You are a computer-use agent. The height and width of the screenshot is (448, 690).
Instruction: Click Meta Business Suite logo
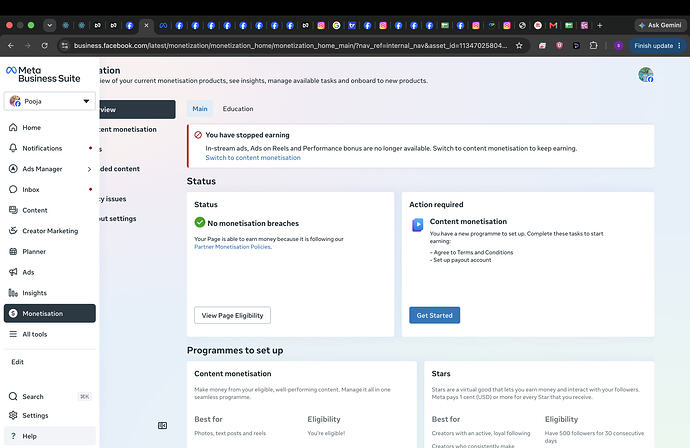coord(43,74)
